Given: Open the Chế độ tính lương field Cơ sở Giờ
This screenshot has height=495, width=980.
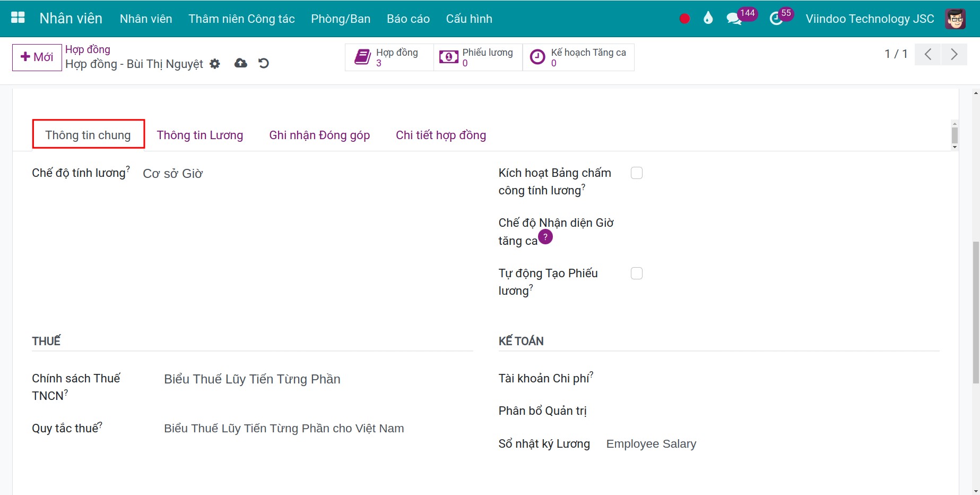Looking at the screenshot, I should (173, 174).
